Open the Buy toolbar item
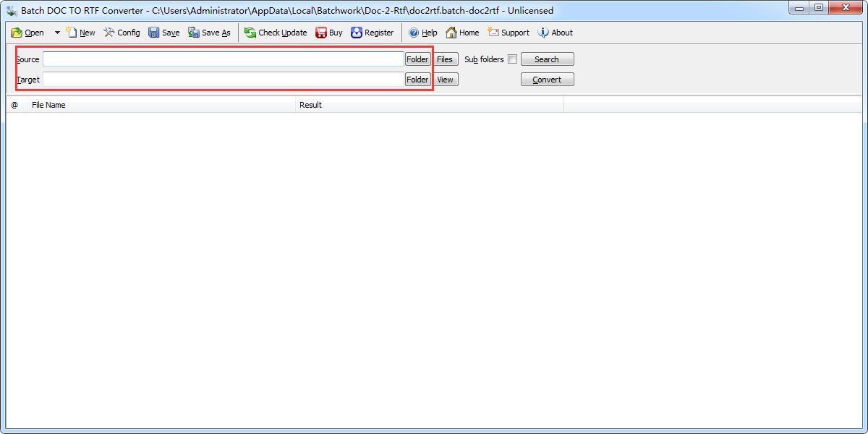Viewport: 868px width, 434px height. [x=329, y=33]
